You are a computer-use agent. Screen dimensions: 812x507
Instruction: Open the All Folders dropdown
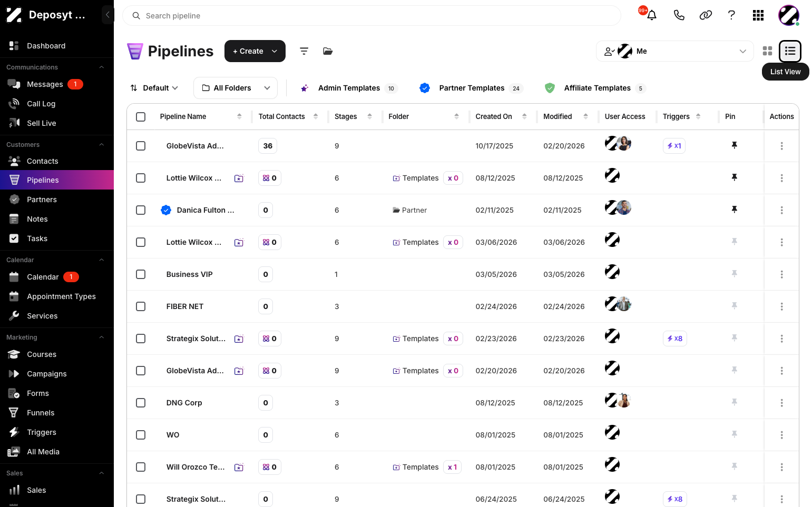tap(236, 88)
